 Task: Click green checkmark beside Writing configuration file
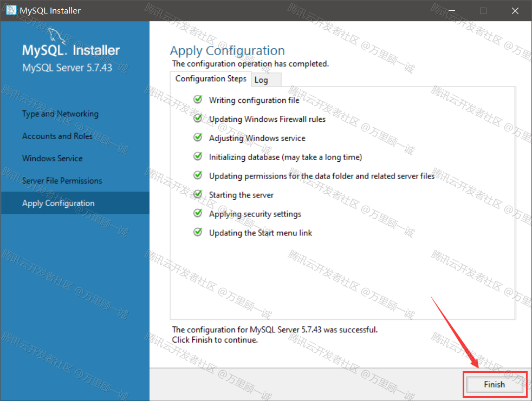pos(198,100)
